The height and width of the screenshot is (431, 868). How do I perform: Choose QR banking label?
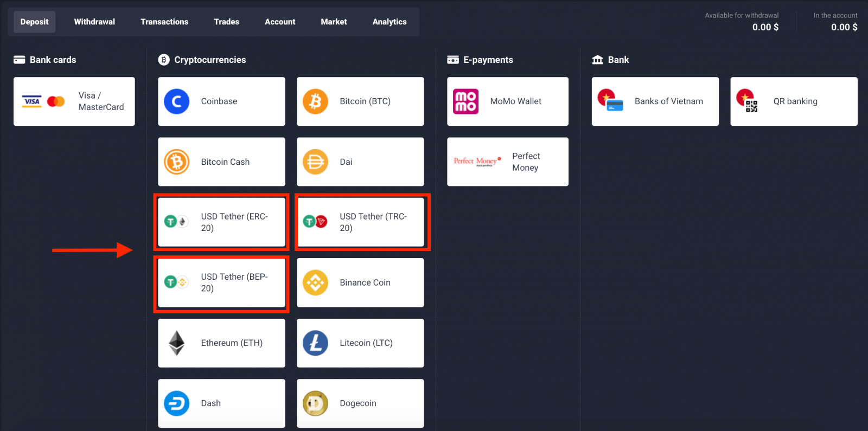click(795, 101)
